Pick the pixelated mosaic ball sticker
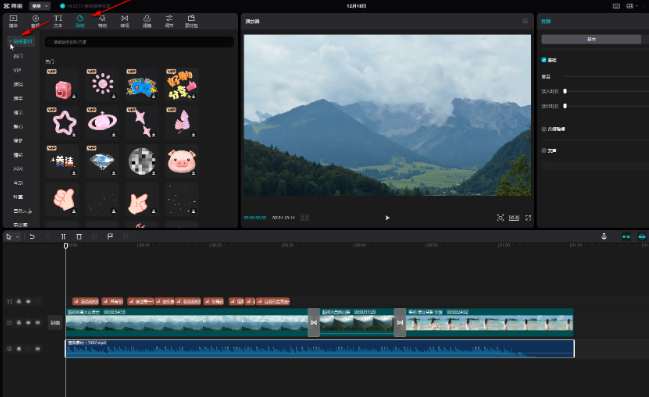 tap(142, 161)
